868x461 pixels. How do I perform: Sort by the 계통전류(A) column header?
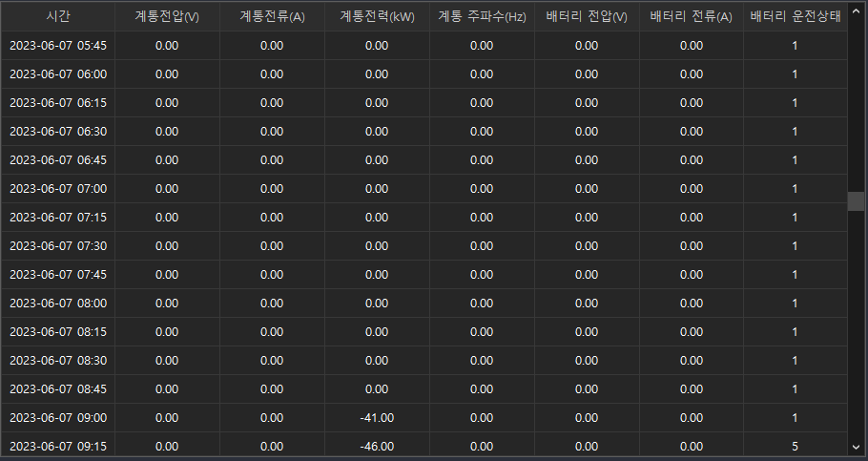pyautogui.click(x=273, y=16)
